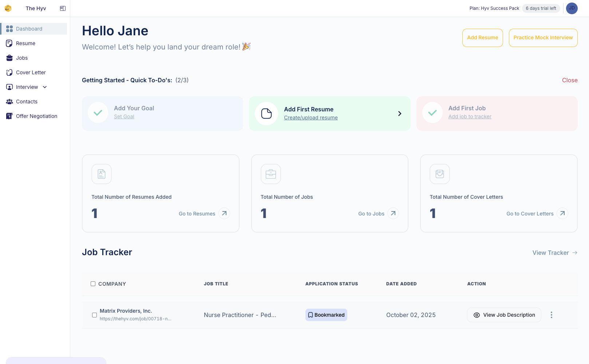Viewport: 589px width, 364px height.
Task: Click the Practice Mock Interview button
Action: click(543, 38)
